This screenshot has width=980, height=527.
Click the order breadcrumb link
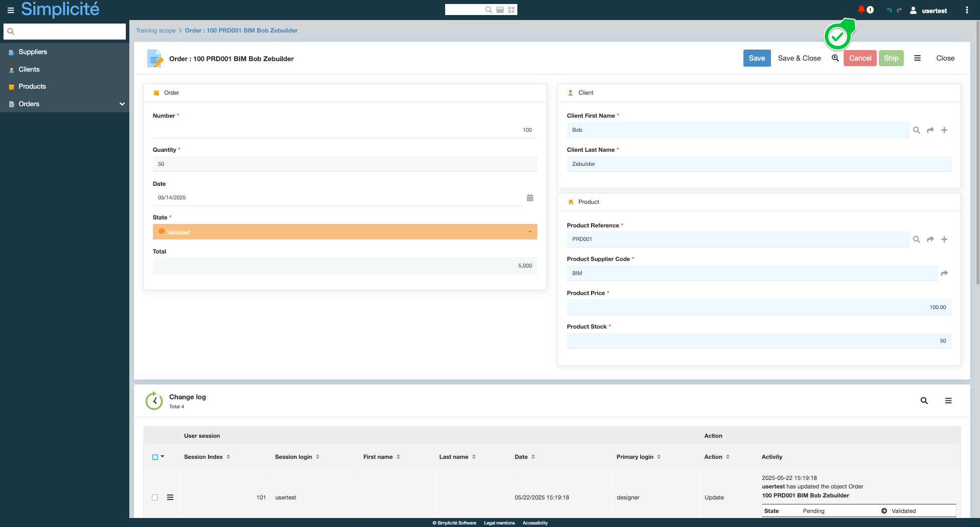(241, 31)
